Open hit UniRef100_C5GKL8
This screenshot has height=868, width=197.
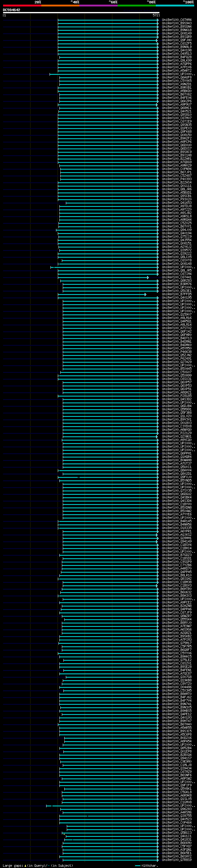coord(176,793)
